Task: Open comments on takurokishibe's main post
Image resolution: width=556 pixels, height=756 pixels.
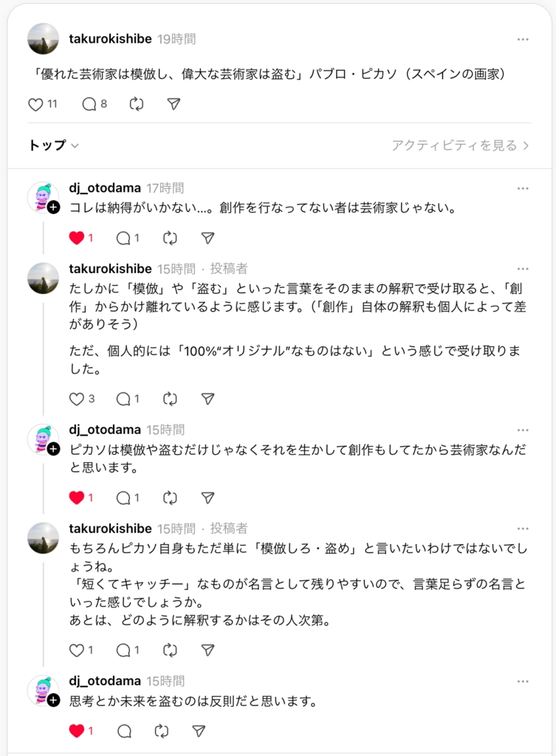Action: (89, 104)
